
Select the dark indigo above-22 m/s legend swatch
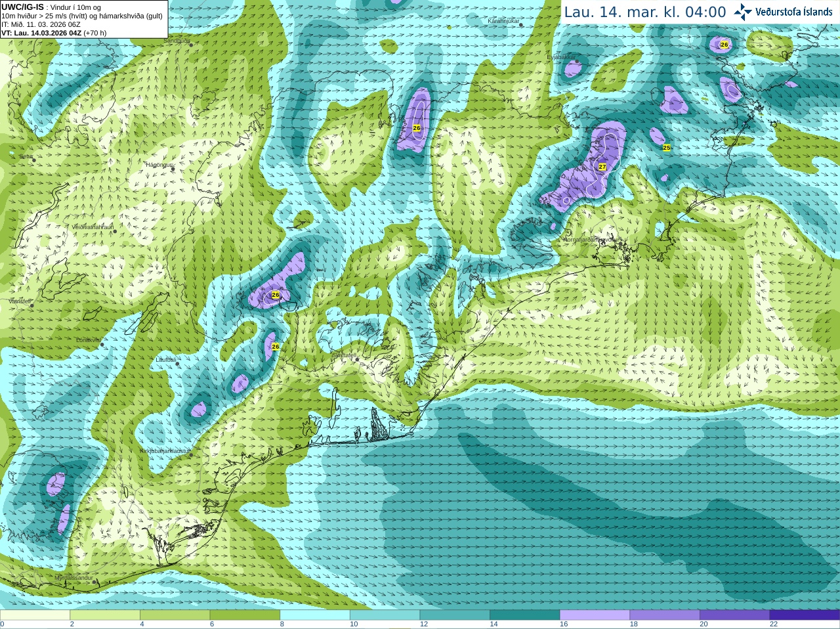805,615
